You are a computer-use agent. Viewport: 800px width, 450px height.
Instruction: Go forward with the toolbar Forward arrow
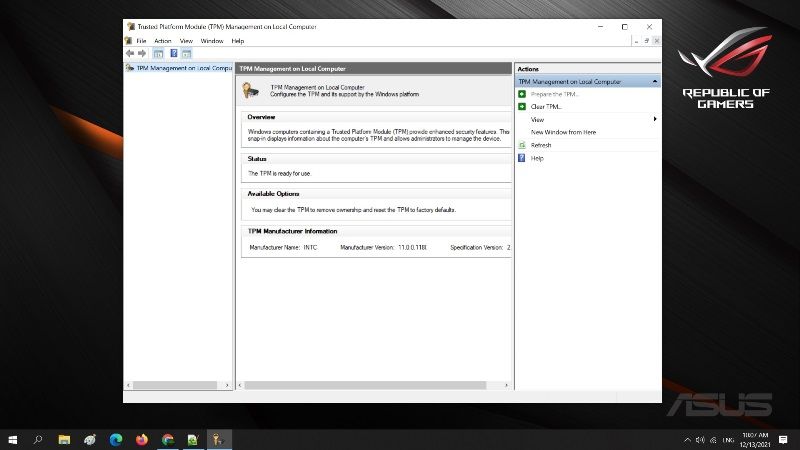click(142, 53)
